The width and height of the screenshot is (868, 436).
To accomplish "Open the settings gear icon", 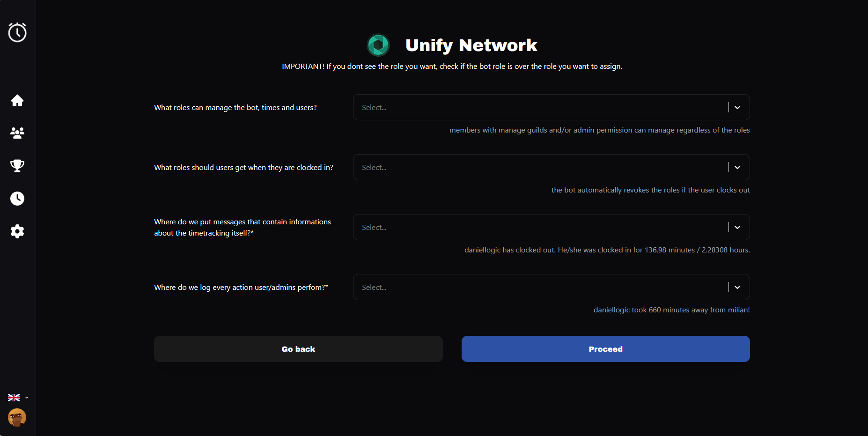I will (x=17, y=231).
